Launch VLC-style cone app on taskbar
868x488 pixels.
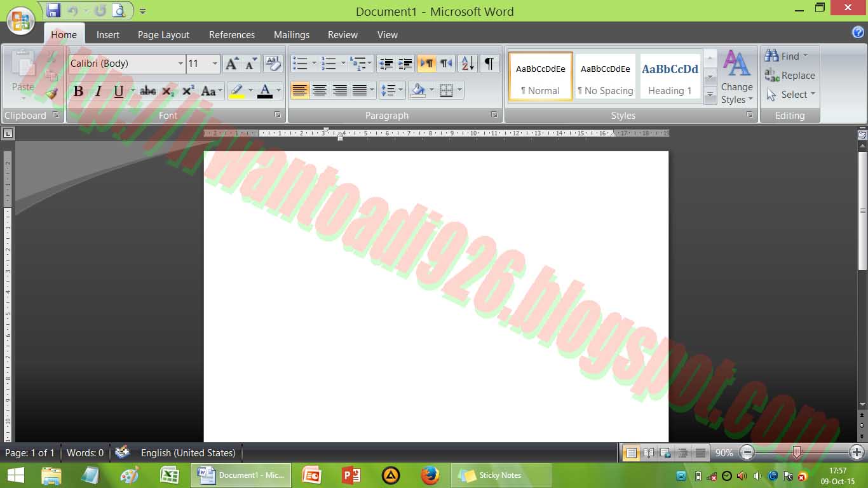tap(391, 475)
